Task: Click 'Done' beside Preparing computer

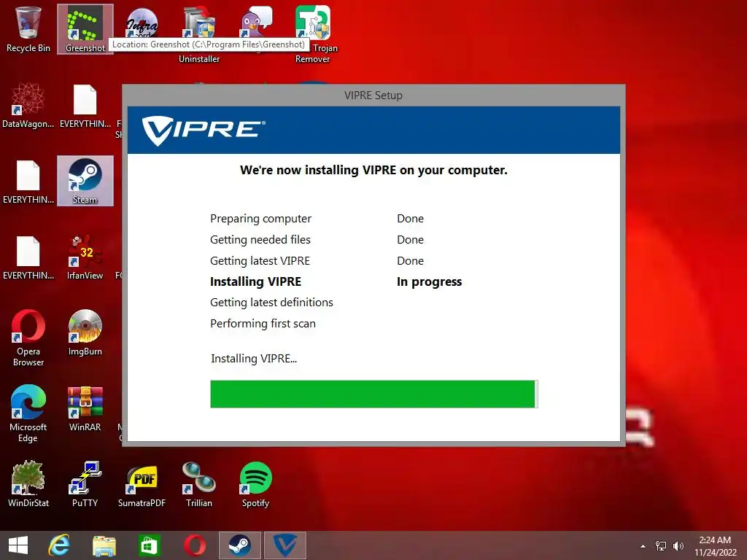Action: pos(410,219)
